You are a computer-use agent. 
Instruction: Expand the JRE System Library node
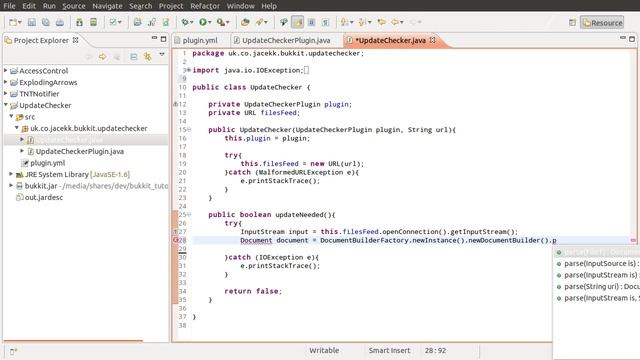11,174
